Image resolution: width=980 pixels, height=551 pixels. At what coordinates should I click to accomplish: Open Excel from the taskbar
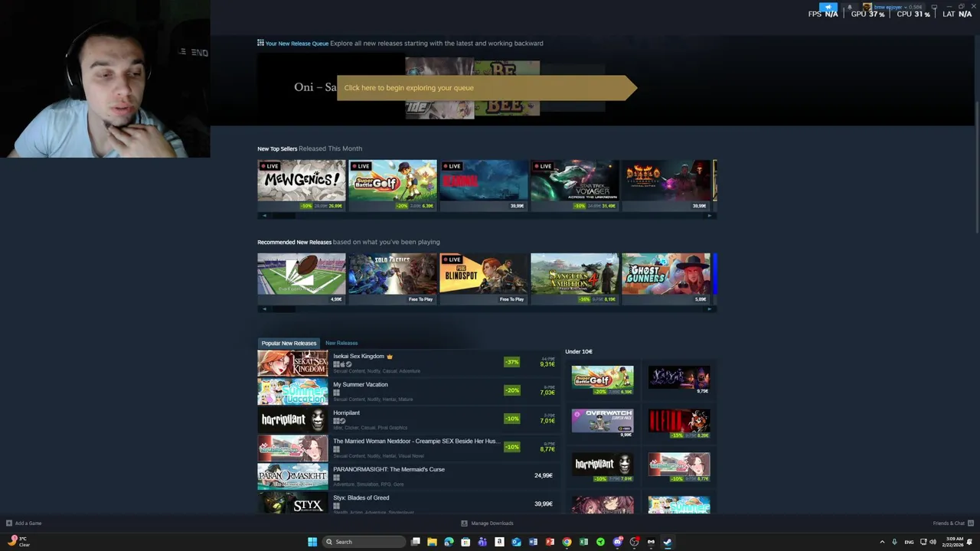(583, 542)
